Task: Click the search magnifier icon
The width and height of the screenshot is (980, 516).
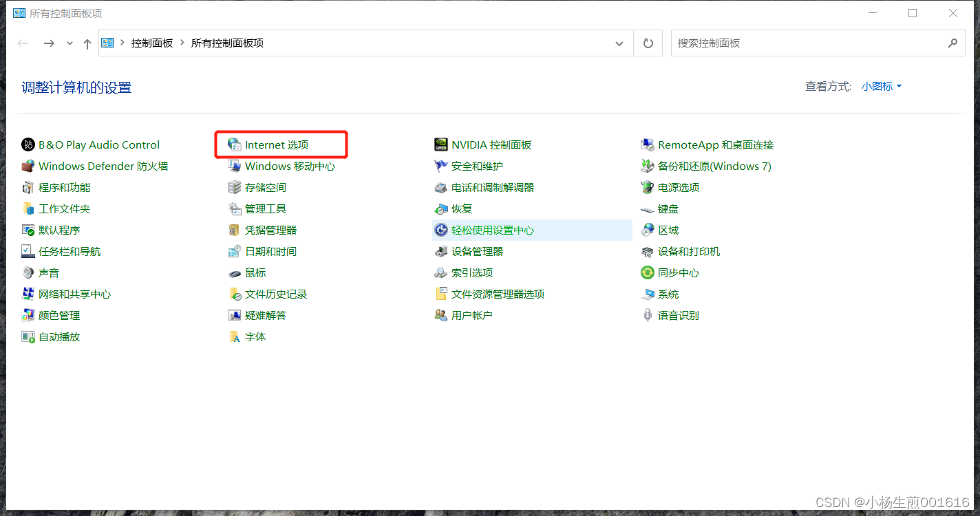Action: click(952, 43)
